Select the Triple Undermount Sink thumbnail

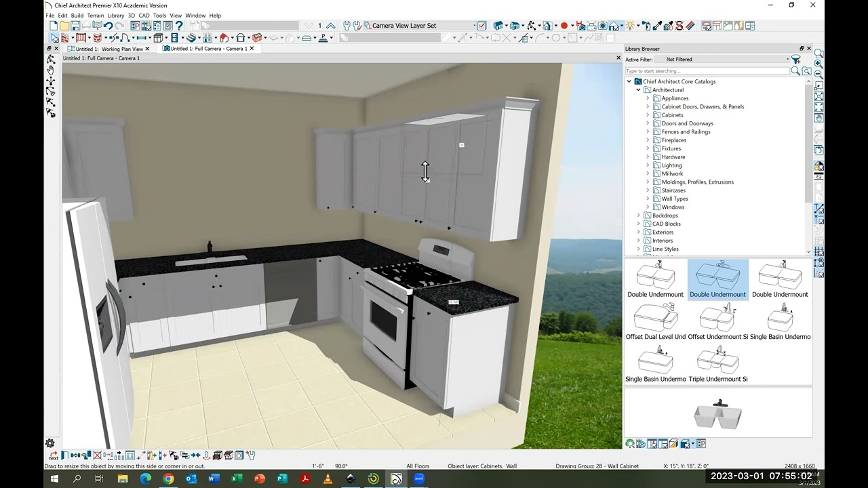pos(718,365)
